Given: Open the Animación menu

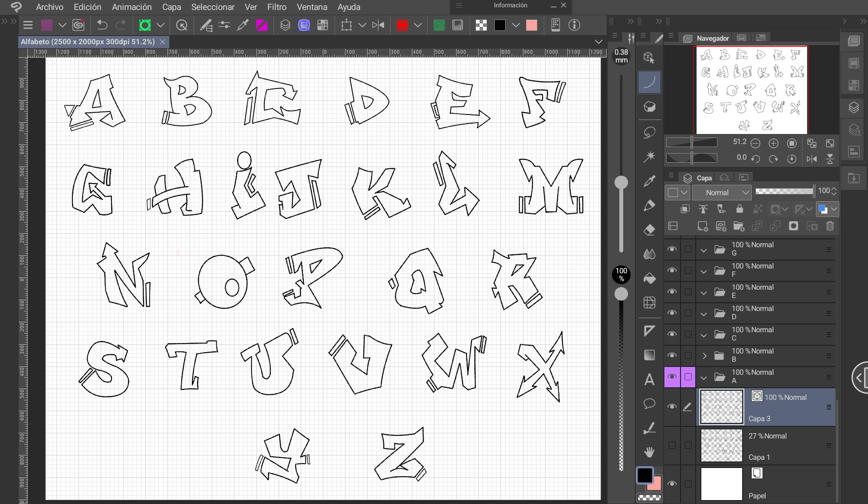Looking at the screenshot, I should pos(132,7).
